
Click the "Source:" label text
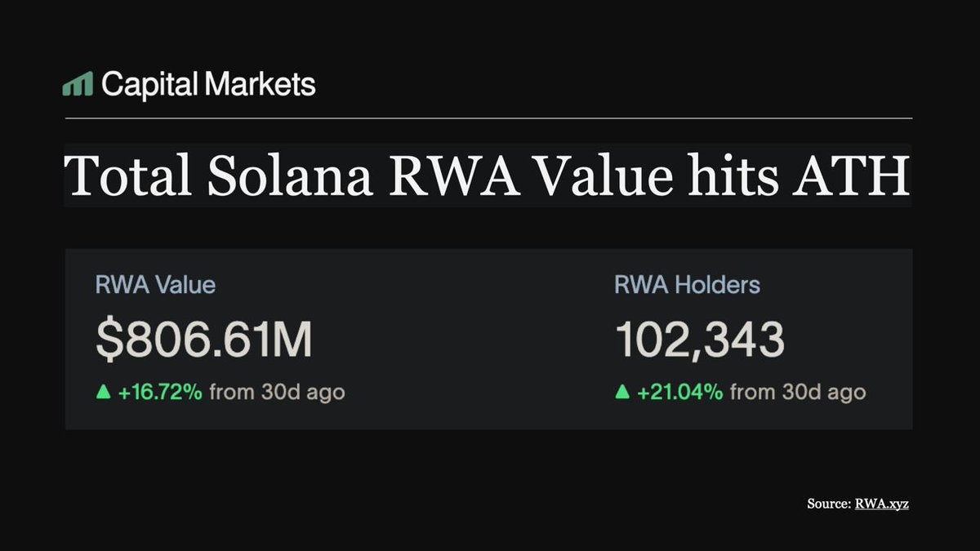coord(828,504)
